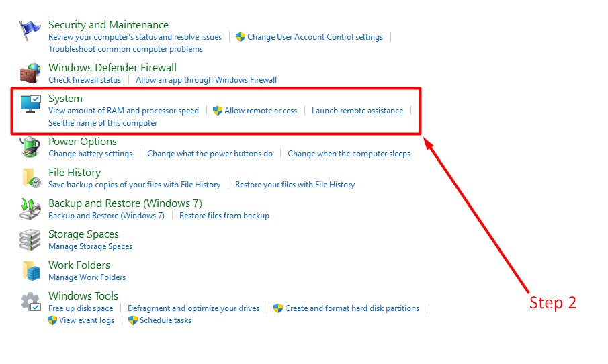Click the shield icon beside Schedule tasks
Image resolution: width=608 pixels, height=364 pixels.
coord(133,320)
